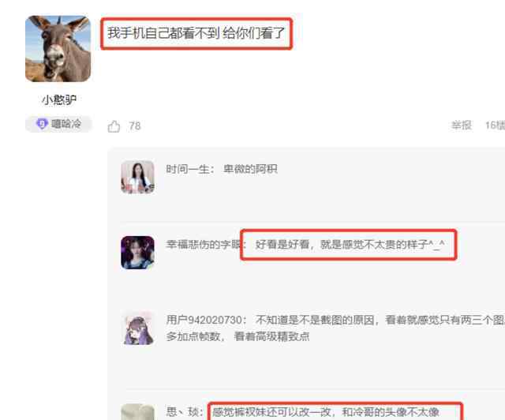Click the reply mentioning 冷哥的头像
This screenshot has width=505, height=420.
[x=326, y=411]
